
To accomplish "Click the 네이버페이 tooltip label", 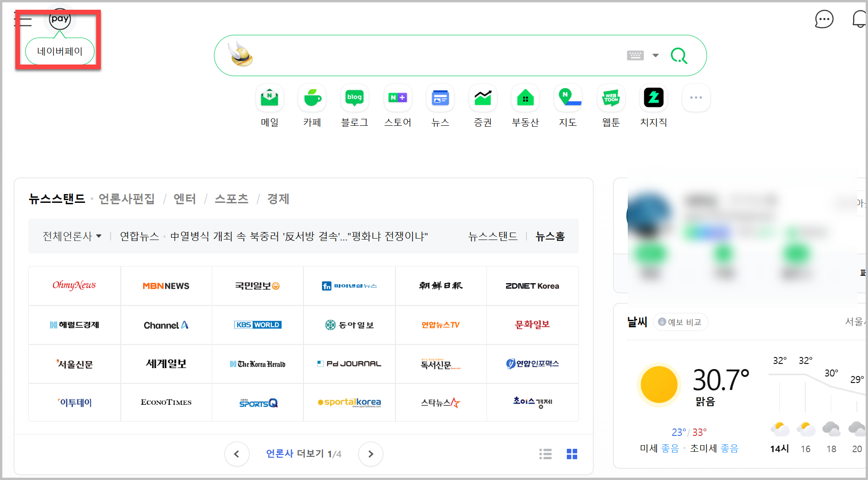I will coord(60,51).
